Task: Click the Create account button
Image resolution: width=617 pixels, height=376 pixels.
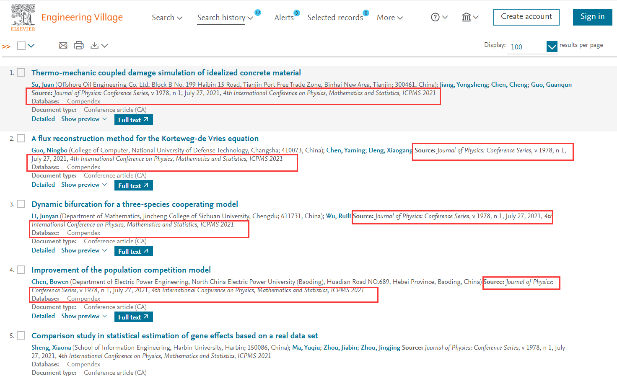Action: tap(526, 17)
